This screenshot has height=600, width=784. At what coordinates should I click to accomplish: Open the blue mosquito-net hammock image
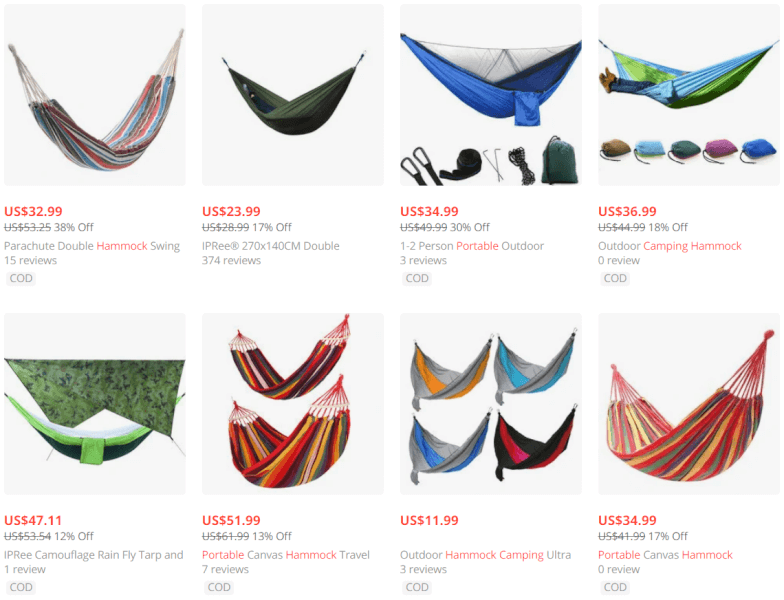pyautogui.click(x=491, y=95)
